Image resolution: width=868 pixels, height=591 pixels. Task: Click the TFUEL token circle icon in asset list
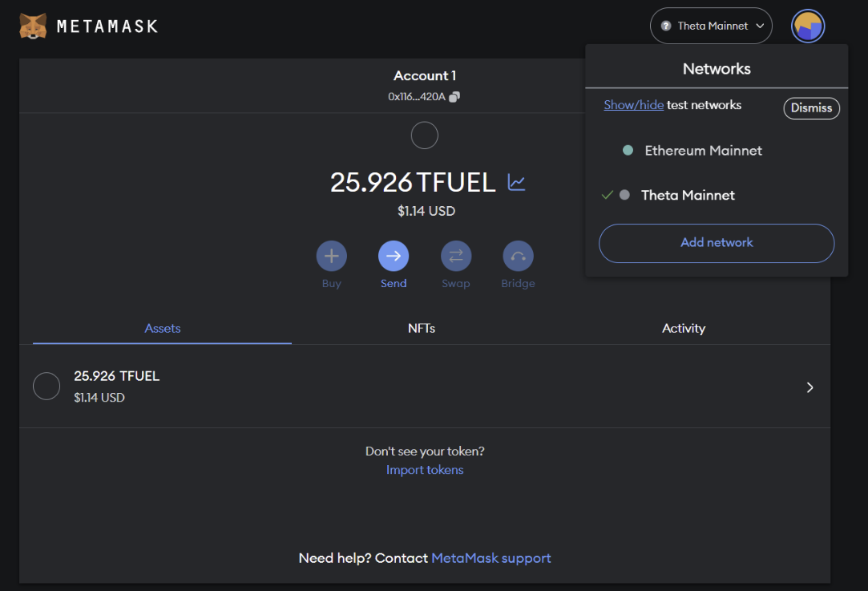click(46, 386)
